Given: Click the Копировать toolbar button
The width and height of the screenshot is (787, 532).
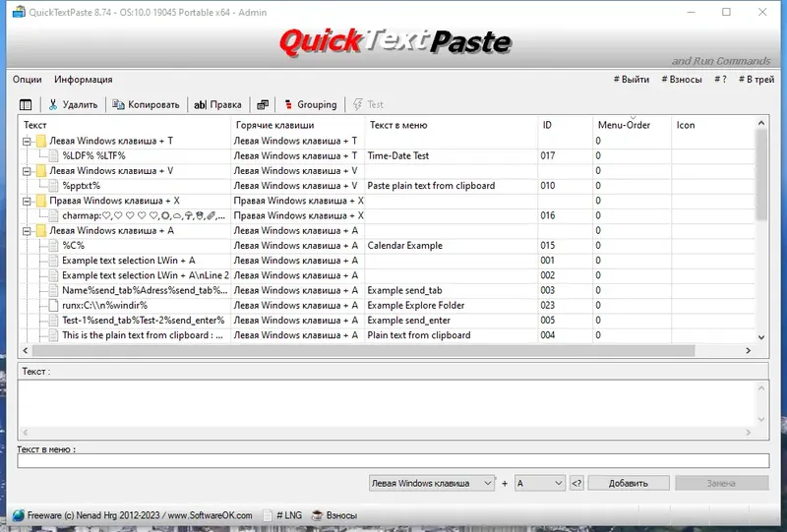Looking at the screenshot, I should coord(146,104).
